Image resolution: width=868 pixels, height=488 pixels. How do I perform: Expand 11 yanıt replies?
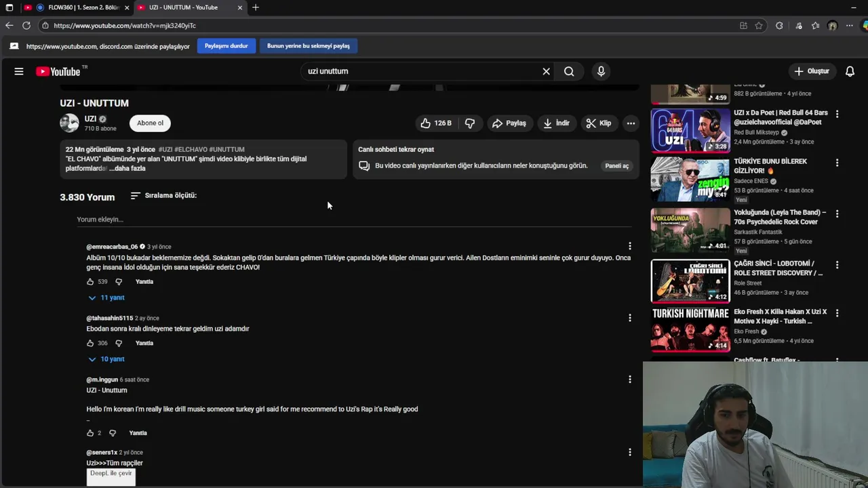point(106,298)
